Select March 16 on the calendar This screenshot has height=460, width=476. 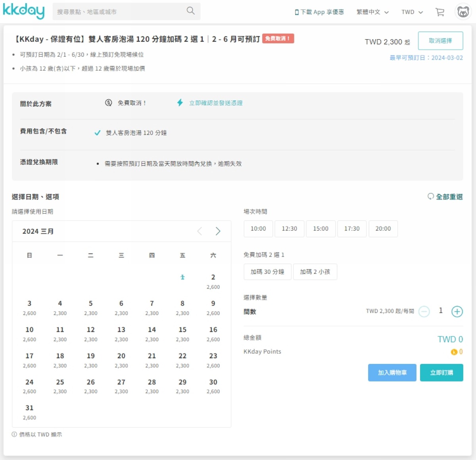pyautogui.click(x=213, y=334)
